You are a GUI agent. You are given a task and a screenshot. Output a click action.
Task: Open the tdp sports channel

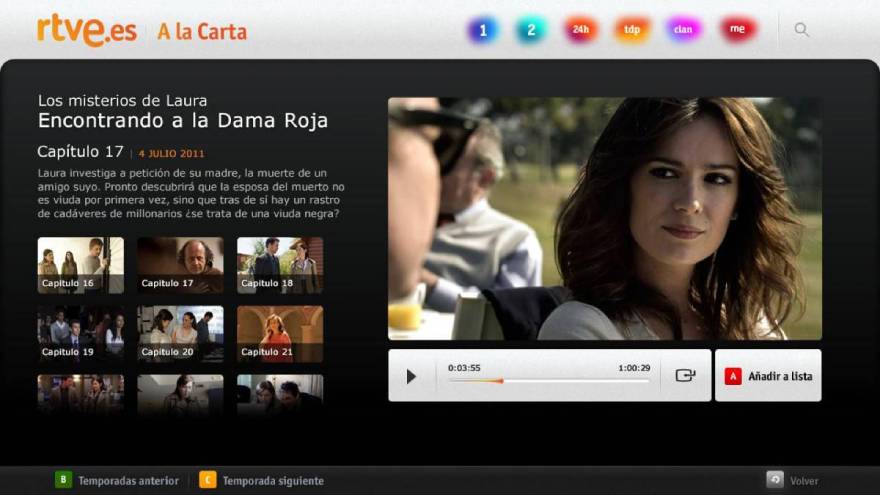tap(632, 30)
